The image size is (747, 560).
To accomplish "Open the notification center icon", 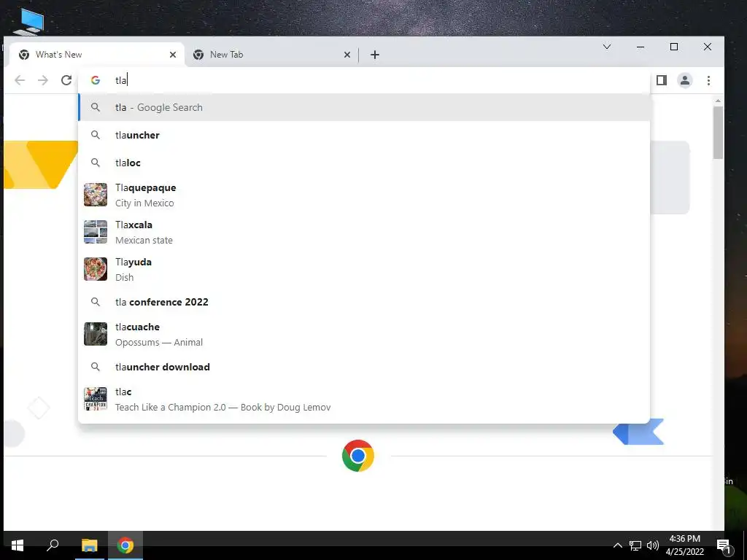I will pos(724,545).
